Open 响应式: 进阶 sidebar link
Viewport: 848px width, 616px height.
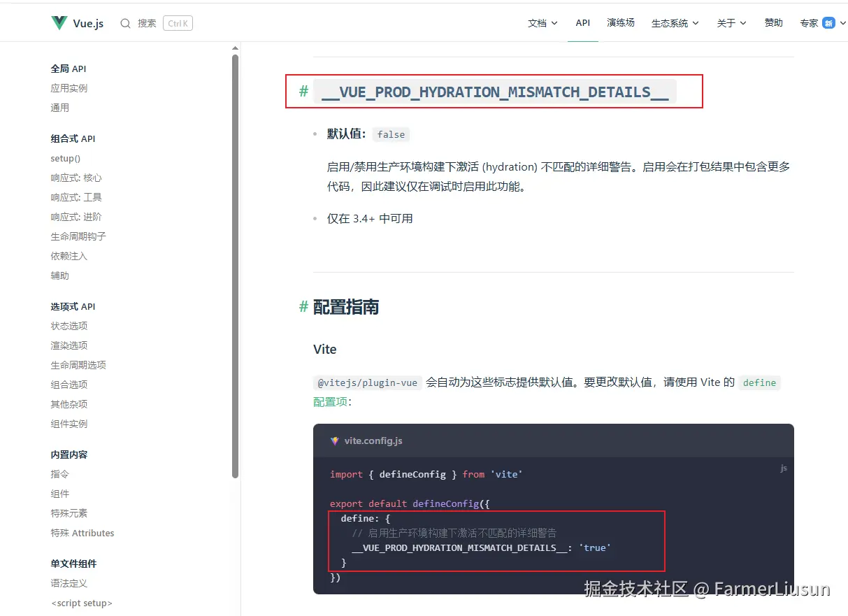click(x=76, y=217)
